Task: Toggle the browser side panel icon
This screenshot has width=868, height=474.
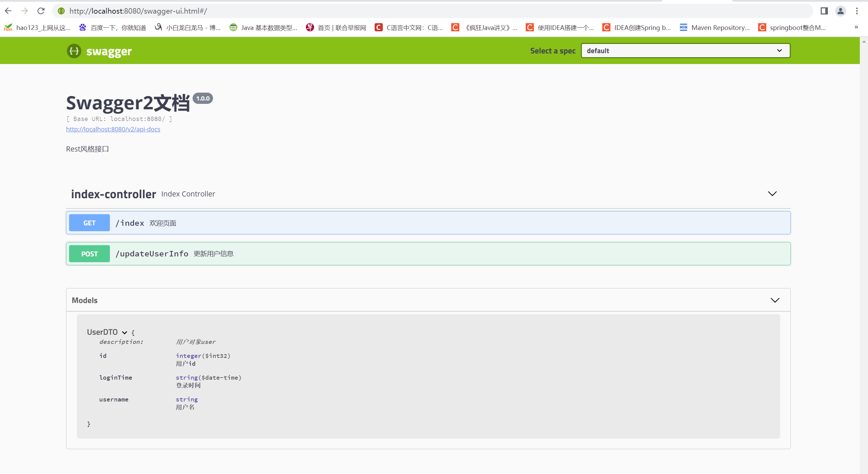Action: coord(824,11)
